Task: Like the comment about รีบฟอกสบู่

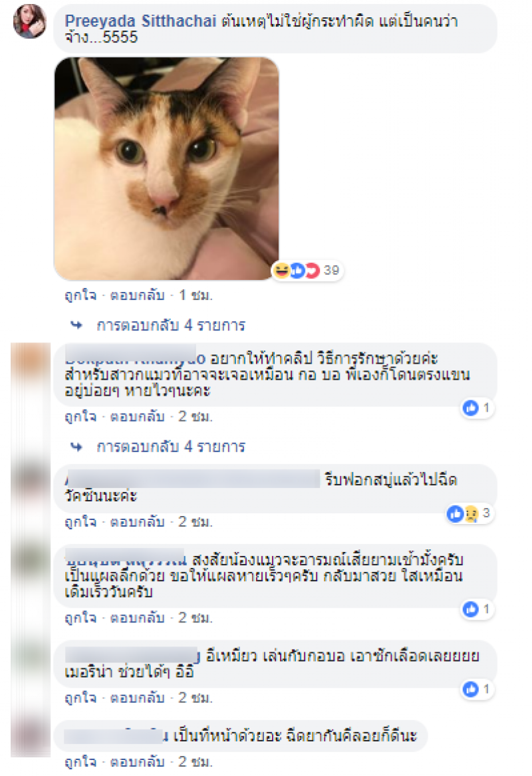Action: click(x=80, y=521)
